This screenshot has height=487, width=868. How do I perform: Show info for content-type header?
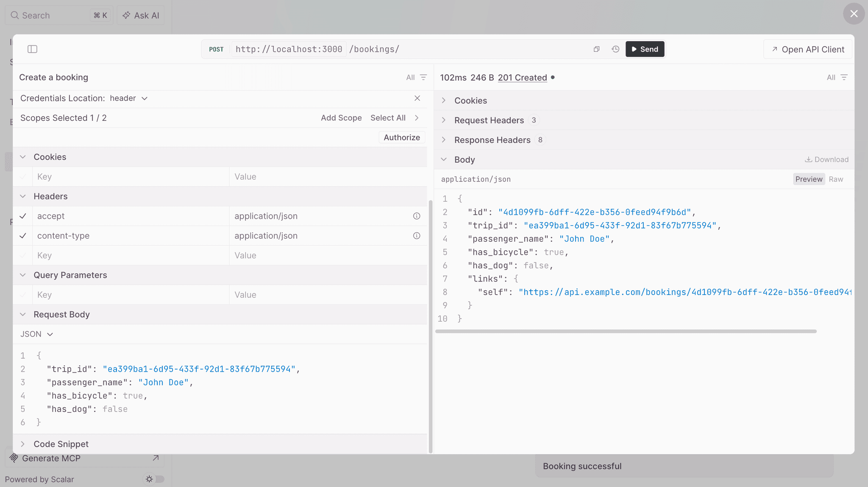point(417,236)
